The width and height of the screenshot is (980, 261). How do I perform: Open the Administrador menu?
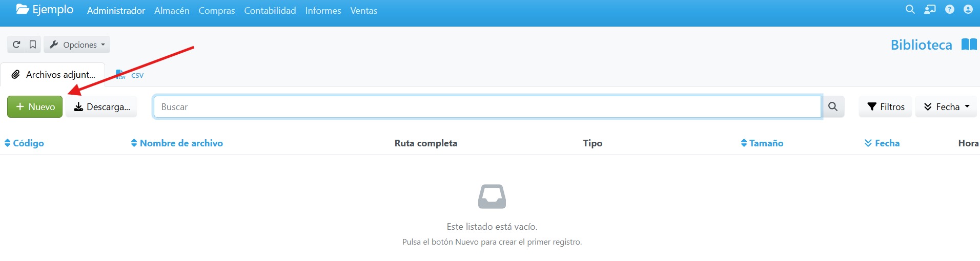tap(116, 10)
